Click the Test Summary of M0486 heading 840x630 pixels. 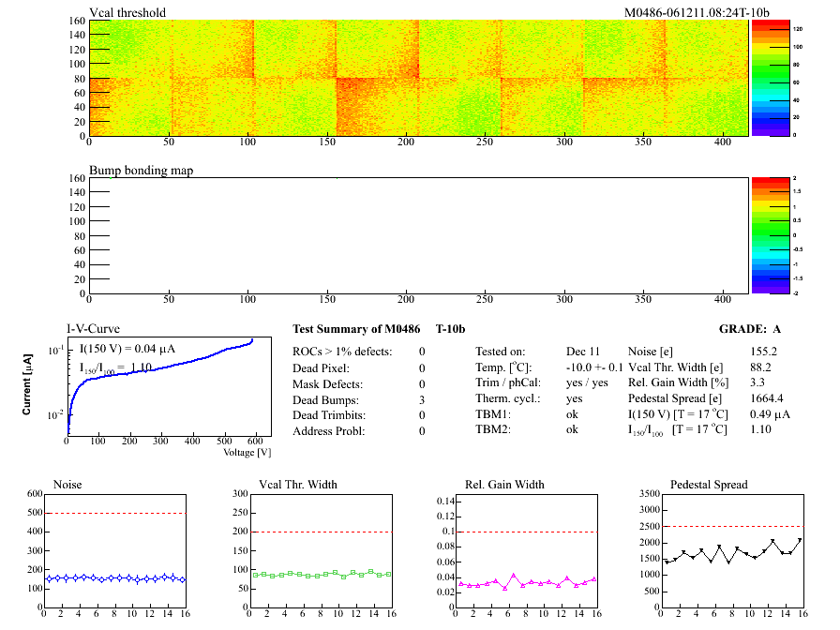coord(356,329)
